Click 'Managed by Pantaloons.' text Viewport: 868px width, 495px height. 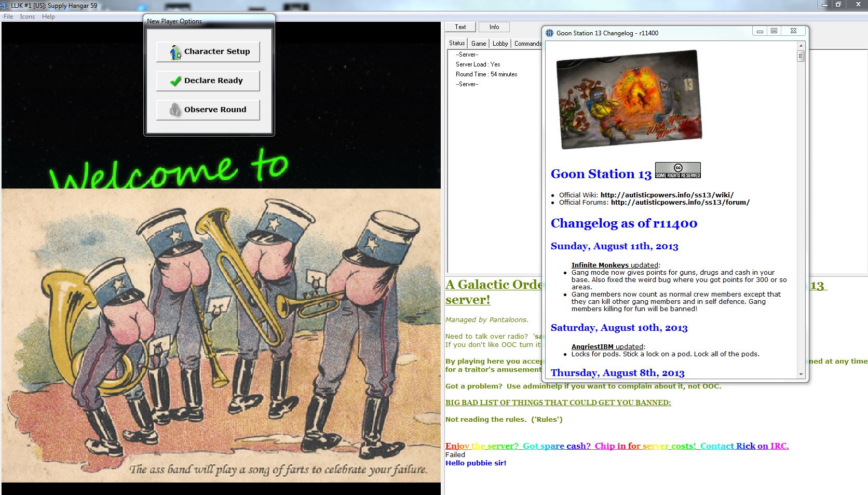point(487,320)
